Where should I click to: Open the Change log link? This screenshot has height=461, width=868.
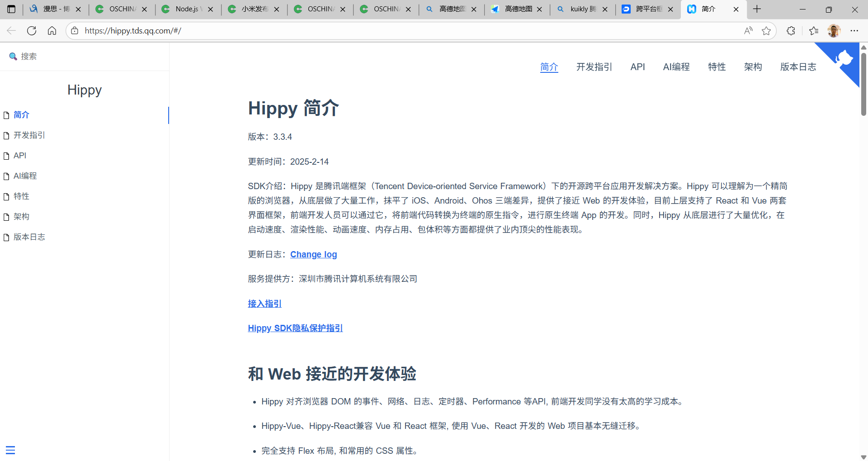click(314, 254)
